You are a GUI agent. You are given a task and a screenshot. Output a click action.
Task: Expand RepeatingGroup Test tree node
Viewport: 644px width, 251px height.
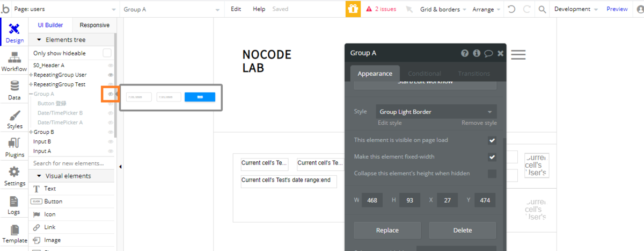click(x=31, y=84)
